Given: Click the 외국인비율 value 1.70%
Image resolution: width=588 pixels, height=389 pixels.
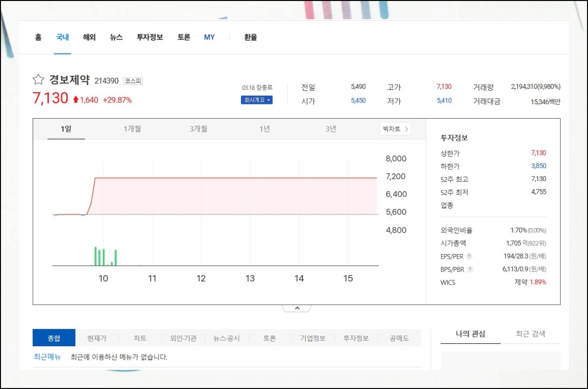Looking at the screenshot, I should click(x=518, y=230).
